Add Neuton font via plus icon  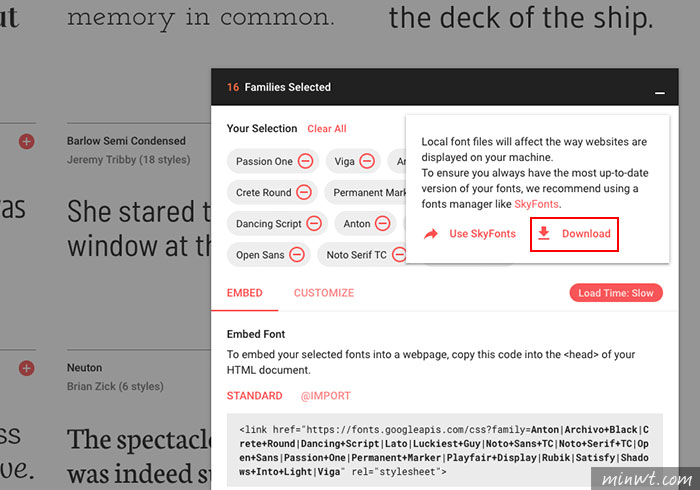pos(26,368)
